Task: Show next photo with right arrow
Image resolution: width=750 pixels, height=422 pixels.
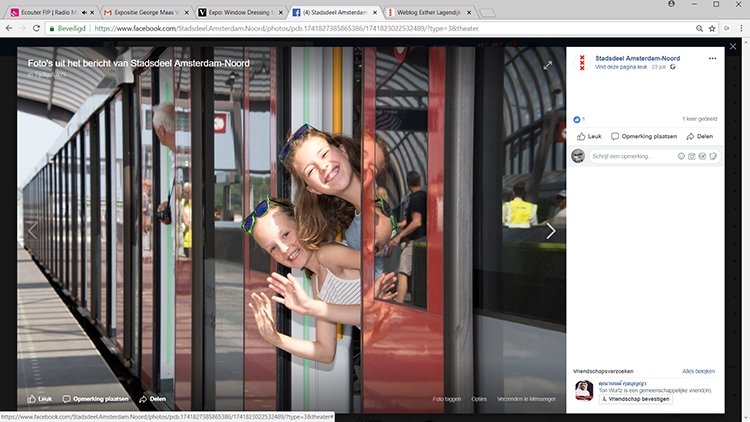Action: click(x=551, y=231)
